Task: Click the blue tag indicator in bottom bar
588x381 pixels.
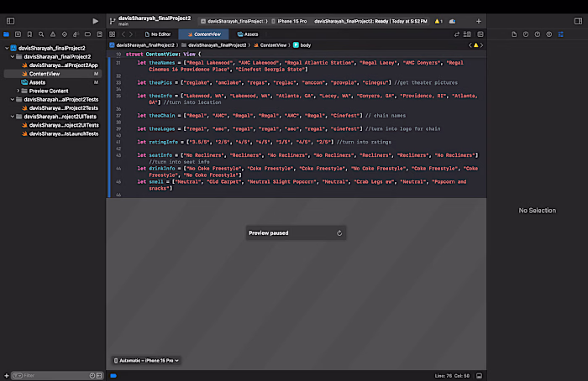Action: pyautogui.click(x=113, y=376)
